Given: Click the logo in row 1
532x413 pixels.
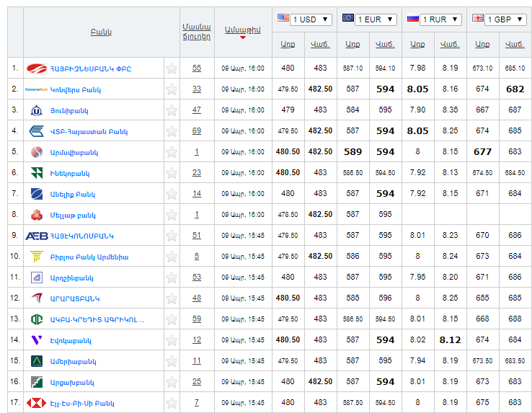Looking at the screenshot, I should click(x=37, y=68).
